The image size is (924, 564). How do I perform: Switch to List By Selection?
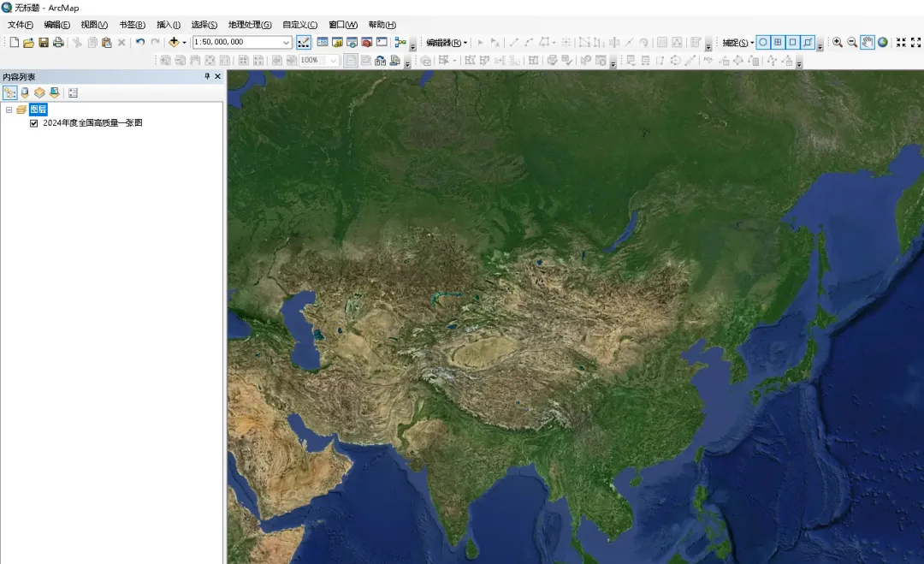pyautogui.click(x=54, y=92)
